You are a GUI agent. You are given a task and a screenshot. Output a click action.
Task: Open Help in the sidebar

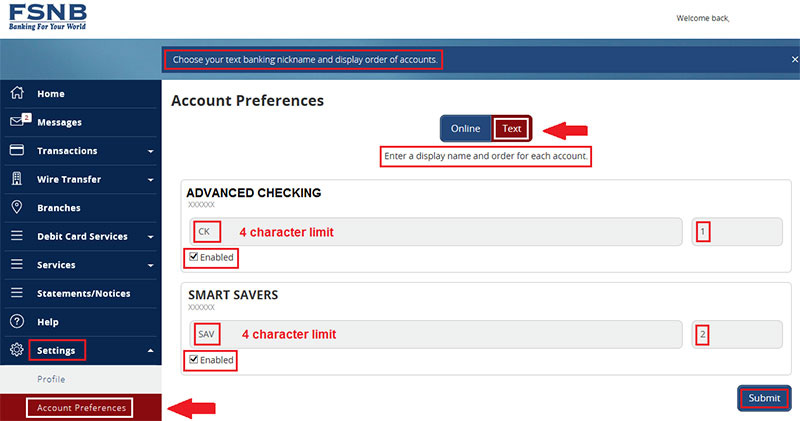[47, 322]
